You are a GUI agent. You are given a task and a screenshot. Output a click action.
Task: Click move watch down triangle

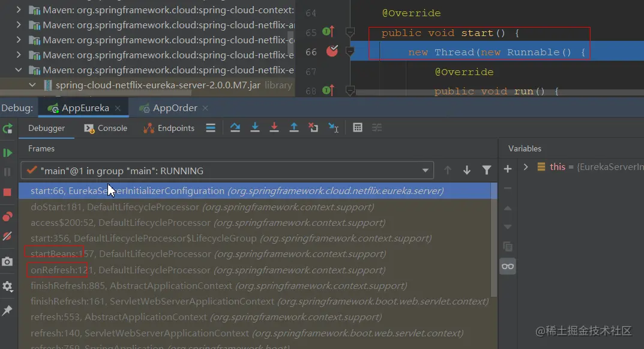coord(508,227)
